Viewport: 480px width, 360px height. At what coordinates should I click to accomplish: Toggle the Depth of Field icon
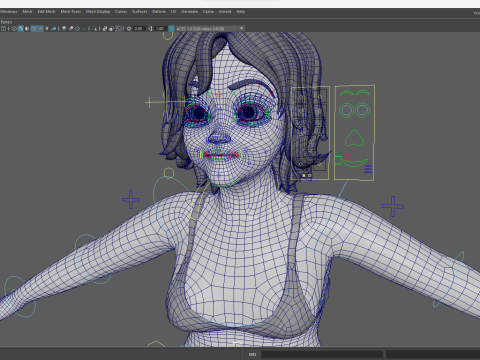tap(84, 29)
